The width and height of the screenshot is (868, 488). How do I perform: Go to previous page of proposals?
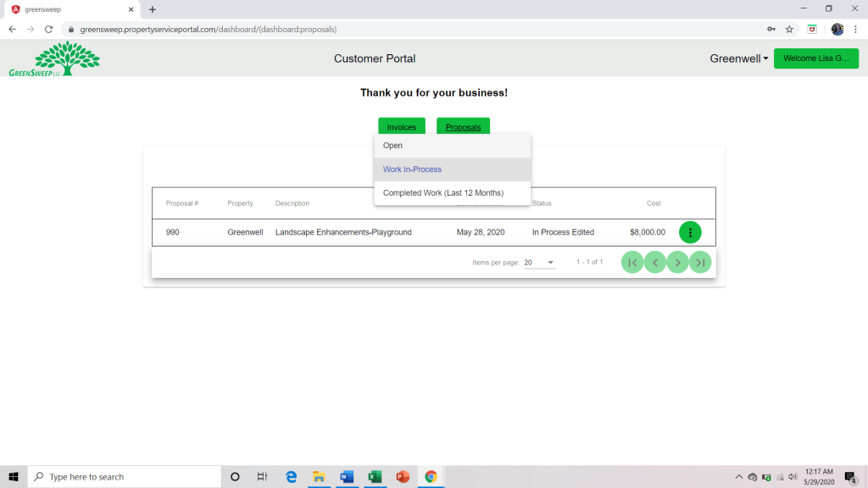pos(655,263)
